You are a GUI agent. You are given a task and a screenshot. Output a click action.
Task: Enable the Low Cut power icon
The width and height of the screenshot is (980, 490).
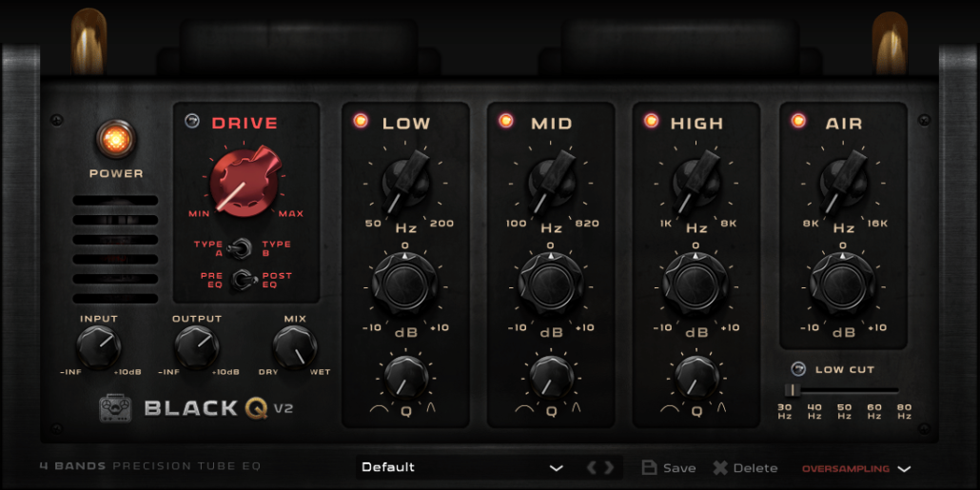click(797, 369)
